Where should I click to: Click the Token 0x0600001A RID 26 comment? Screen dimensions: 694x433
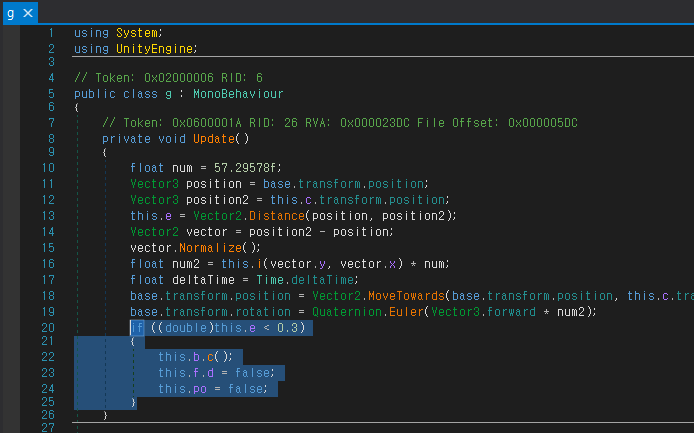tap(339, 123)
